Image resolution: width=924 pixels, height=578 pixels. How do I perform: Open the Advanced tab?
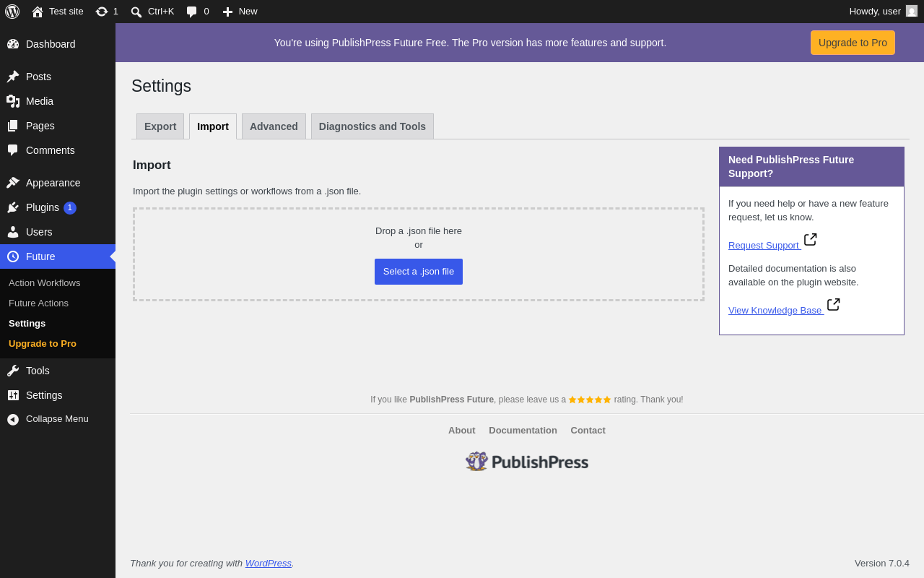click(274, 126)
